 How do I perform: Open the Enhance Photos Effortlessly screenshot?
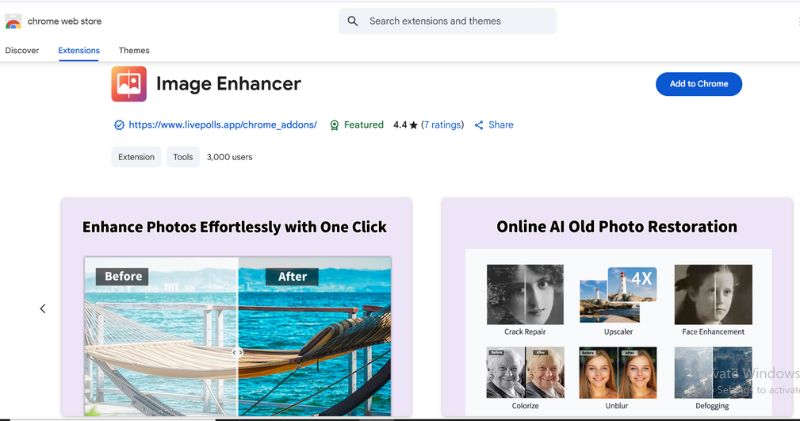237,307
